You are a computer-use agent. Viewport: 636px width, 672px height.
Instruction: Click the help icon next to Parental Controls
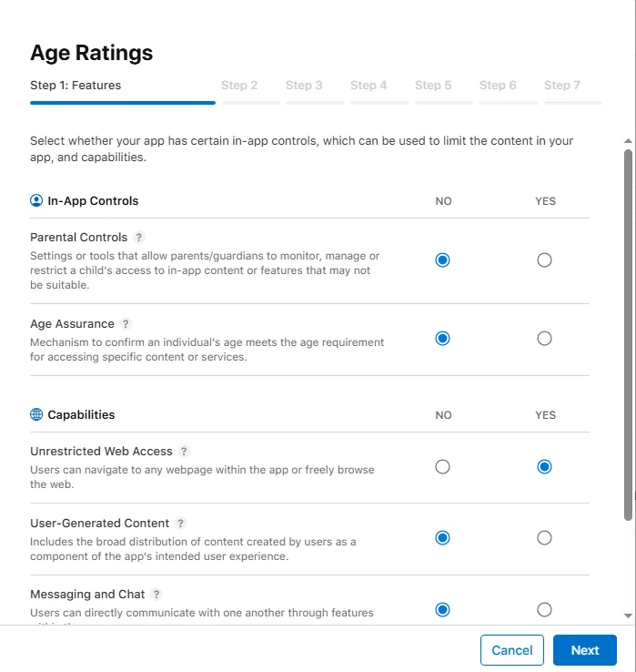coord(138,238)
